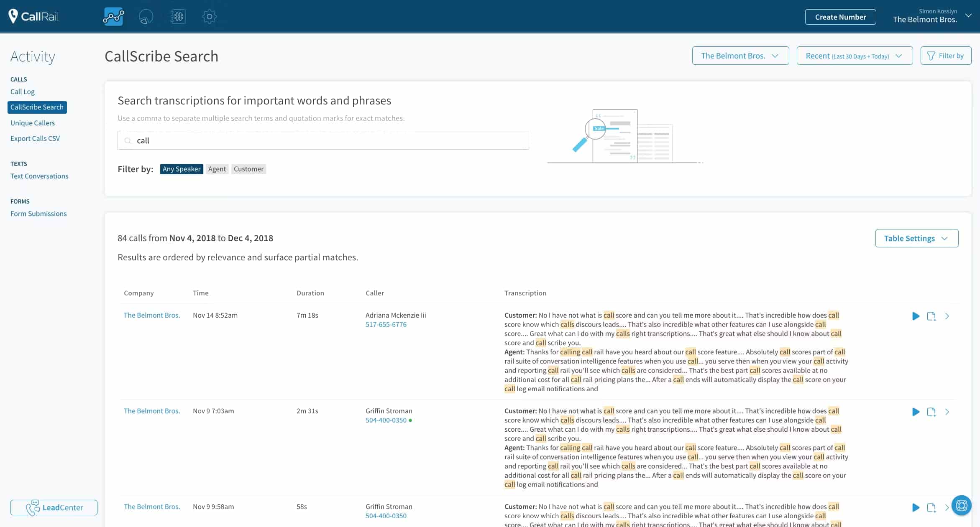Open the integrations chip icon in header
The image size is (980, 527).
(x=178, y=17)
